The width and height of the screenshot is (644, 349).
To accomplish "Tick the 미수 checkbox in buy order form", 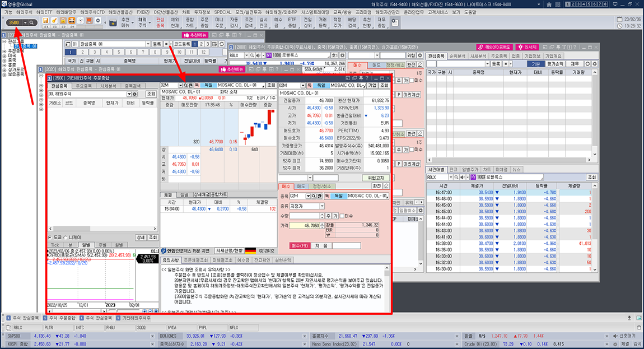I will pyautogui.click(x=342, y=216).
